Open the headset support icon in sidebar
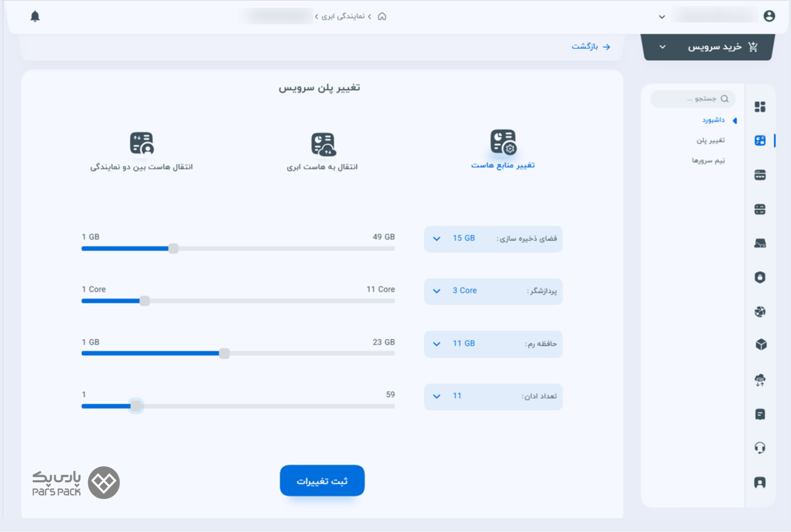This screenshot has width=791, height=532. [x=760, y=448]
